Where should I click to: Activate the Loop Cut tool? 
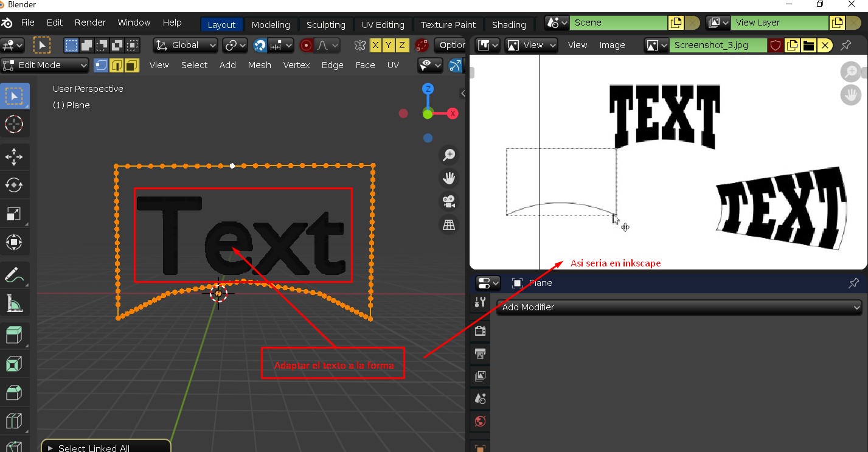click(x=14, y=420)
